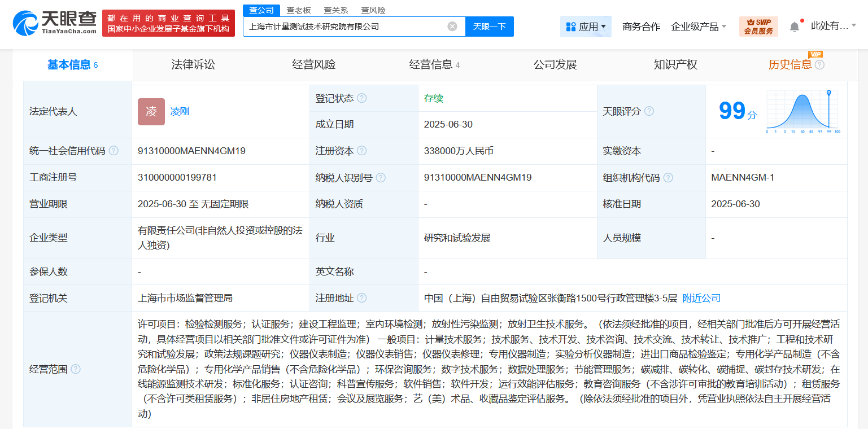Click the company name search field
Image resolution: width=868 pixels, height=429 pixels.
344,27
